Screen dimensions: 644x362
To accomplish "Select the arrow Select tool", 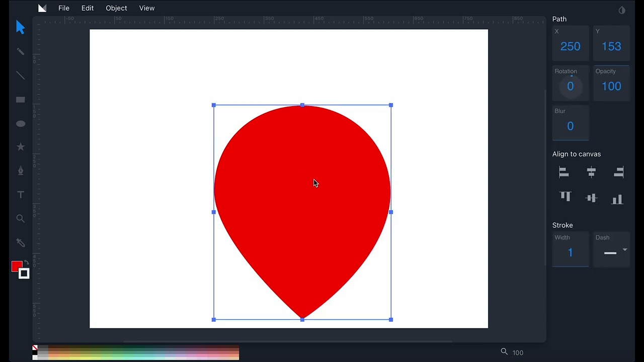I will (20, 27).
